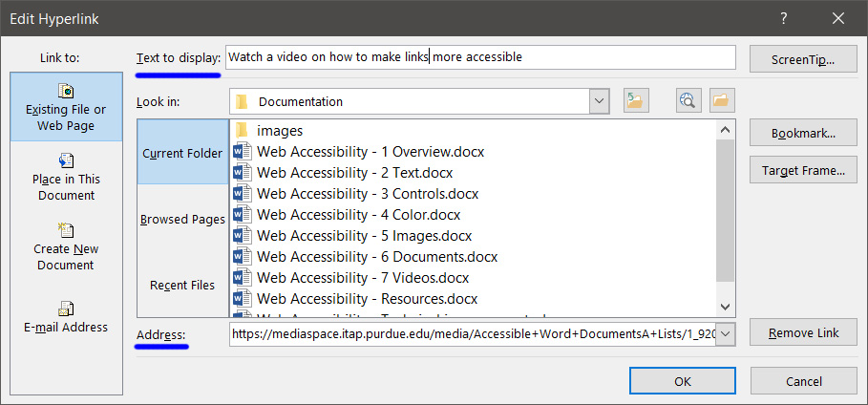Click Word icon for Resources.docx
The height and width of the screenshot is (405, 868).
pos(243,299)
